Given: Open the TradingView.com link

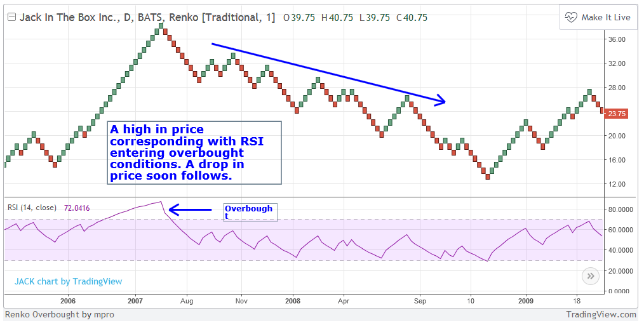Looking at the screenshot, I should coord(601,314).
